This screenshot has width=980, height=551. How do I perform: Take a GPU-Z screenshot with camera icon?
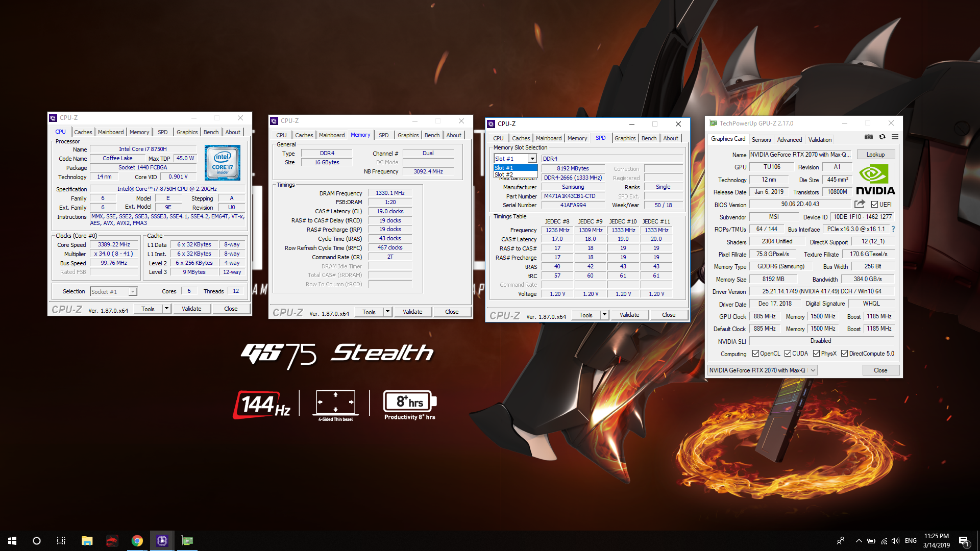[868, 137]
